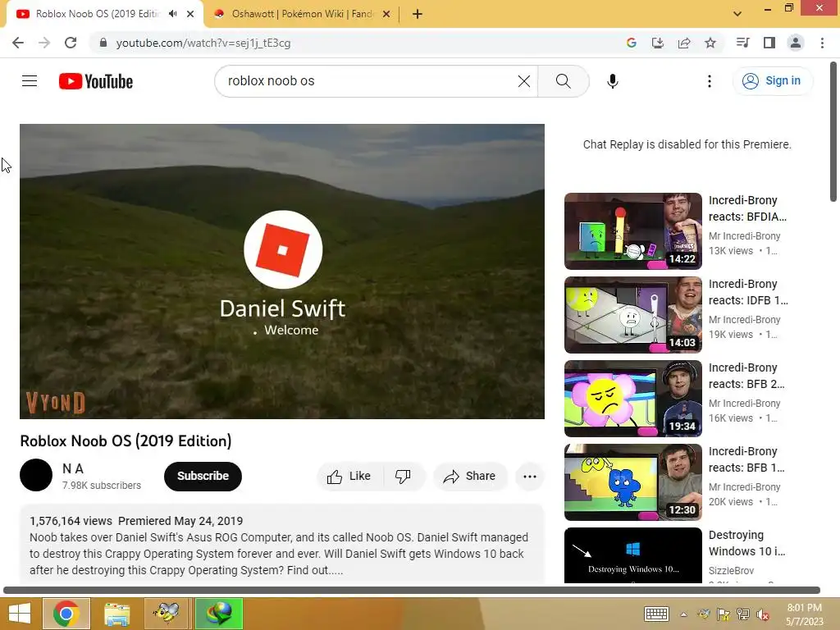Open YouTube settings three-dot menu

click(710, 81)
